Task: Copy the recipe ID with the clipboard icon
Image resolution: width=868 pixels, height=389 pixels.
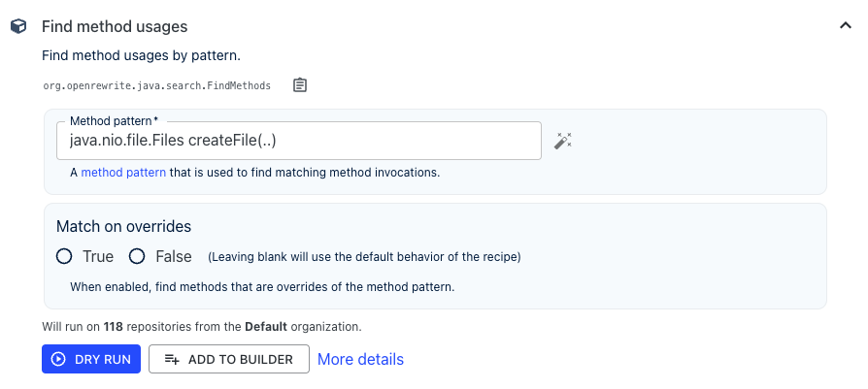Action: [299, 85]
